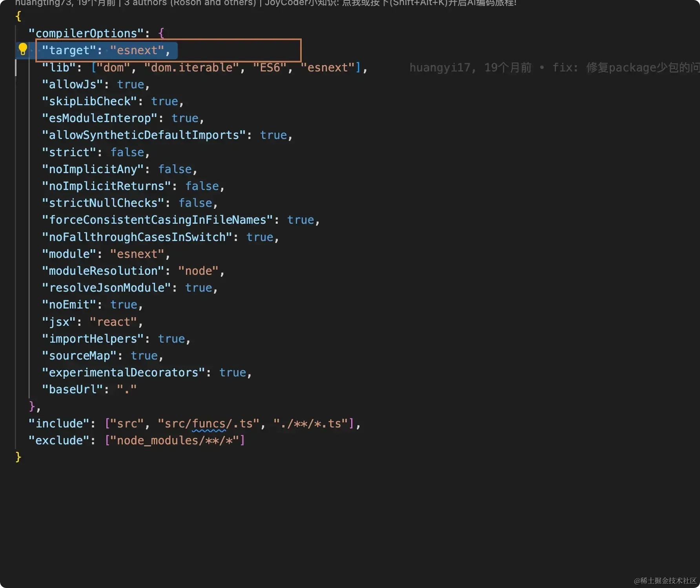Click the "baseUrl" property key

pyautogui.click(x=73, y=389)
